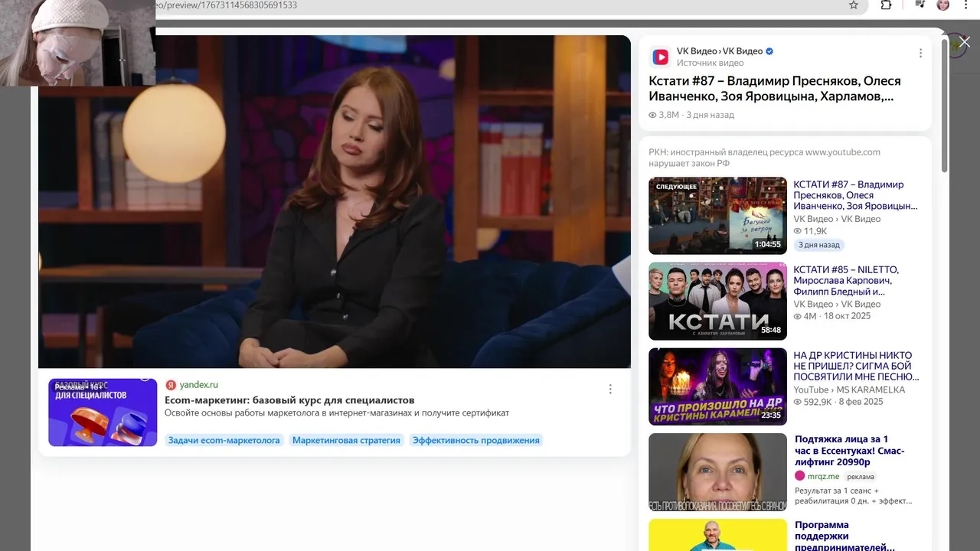Open the КСТАТИ #87 title in recommendations
This screenshot has width=980, height=551.
[855, 195]
